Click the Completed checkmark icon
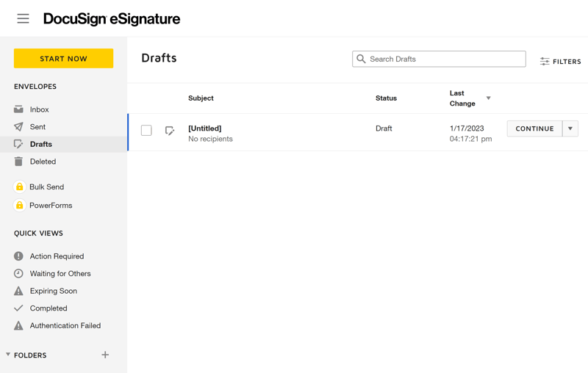Image resolution: width=588 pixels, height=373 pixels. point(18,308)
